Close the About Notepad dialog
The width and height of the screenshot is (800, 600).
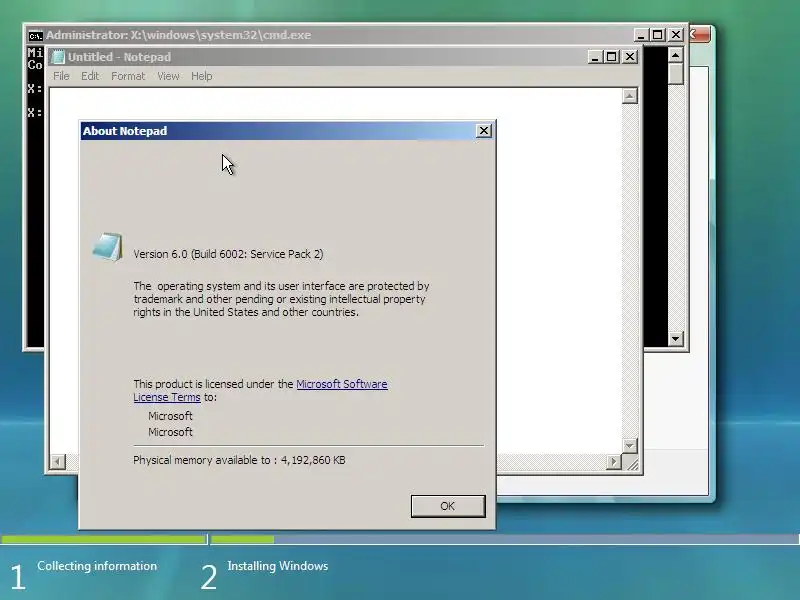(484, 131)
